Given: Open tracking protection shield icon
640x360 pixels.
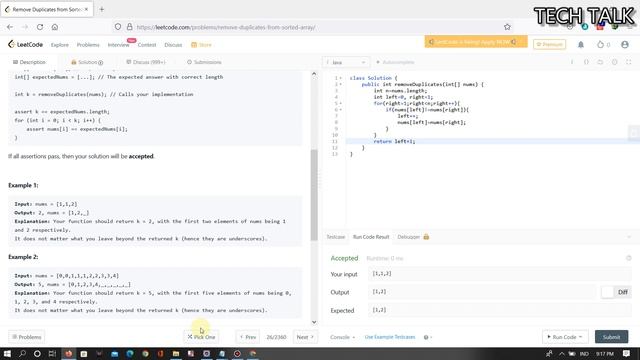Looking at the screenshot, I should (118, 27).
